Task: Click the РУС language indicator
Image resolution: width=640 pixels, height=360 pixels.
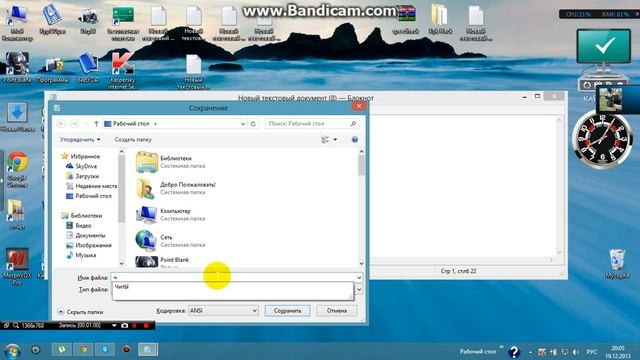Action: pyautogui.click(x=591, y=352)
